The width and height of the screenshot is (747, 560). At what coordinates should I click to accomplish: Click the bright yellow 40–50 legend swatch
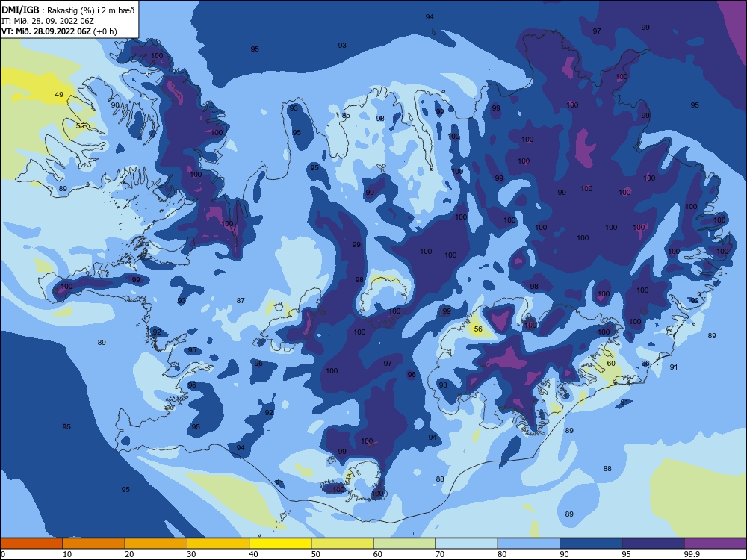coord(280,544)
